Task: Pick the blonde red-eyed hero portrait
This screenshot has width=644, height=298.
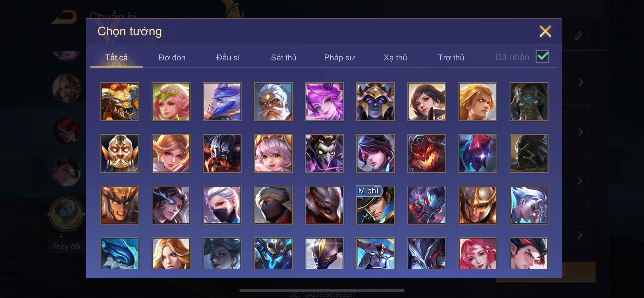Action: point(478,102)
